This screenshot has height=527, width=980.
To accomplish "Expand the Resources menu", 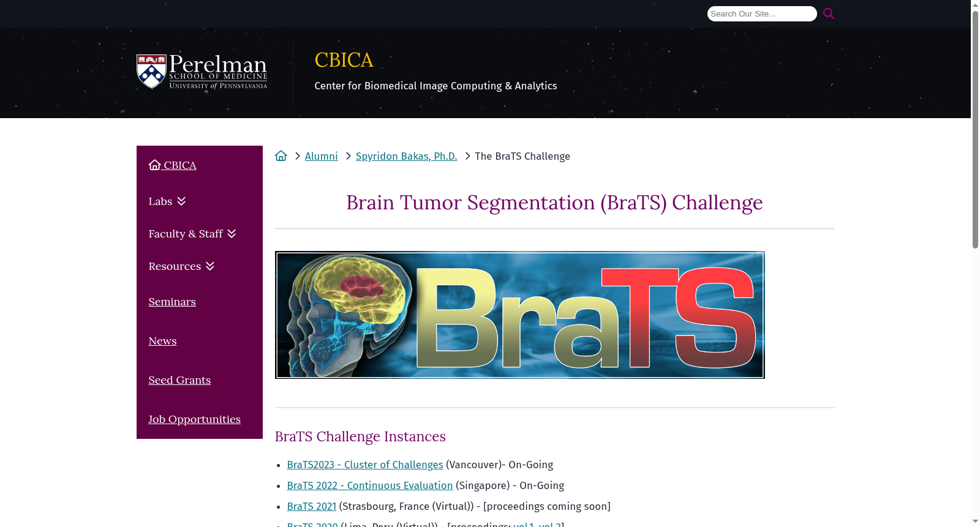I will point(181,266).
